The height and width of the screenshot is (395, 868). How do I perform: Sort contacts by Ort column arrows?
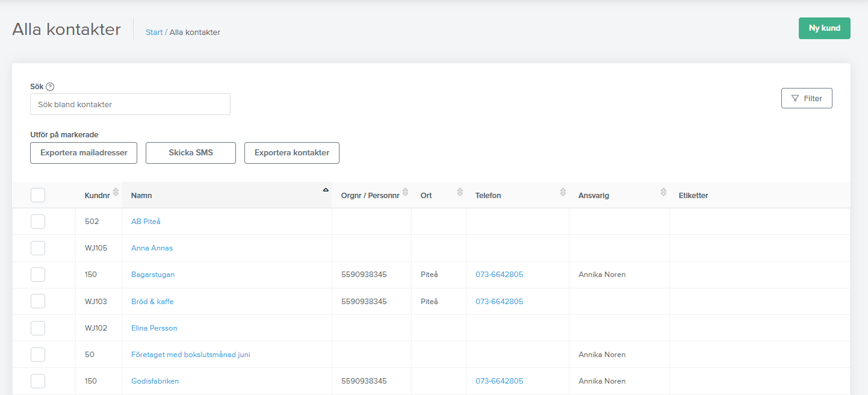[x=460, y=192]
